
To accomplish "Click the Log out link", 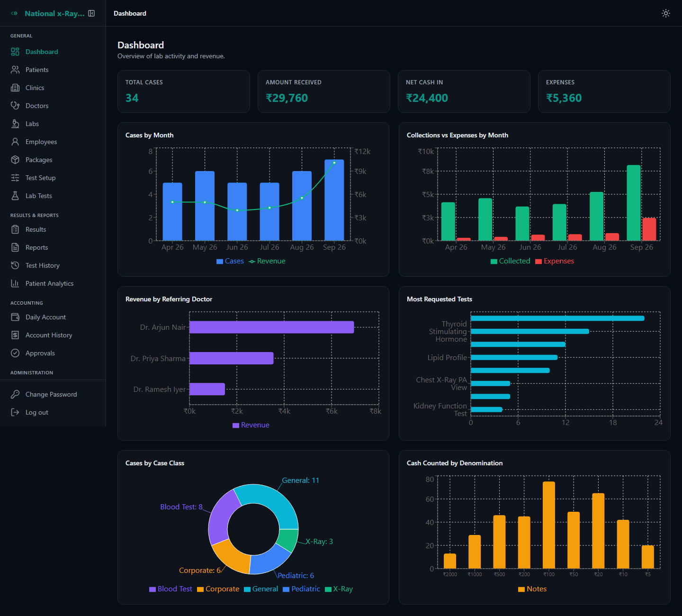I will click(53, 412).
